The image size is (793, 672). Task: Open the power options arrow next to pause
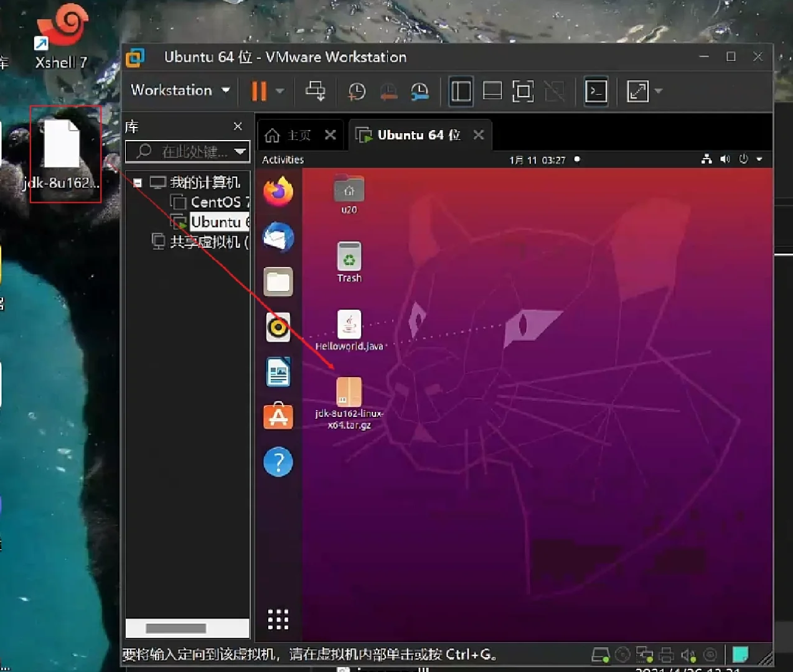click(x=280, y=91)
